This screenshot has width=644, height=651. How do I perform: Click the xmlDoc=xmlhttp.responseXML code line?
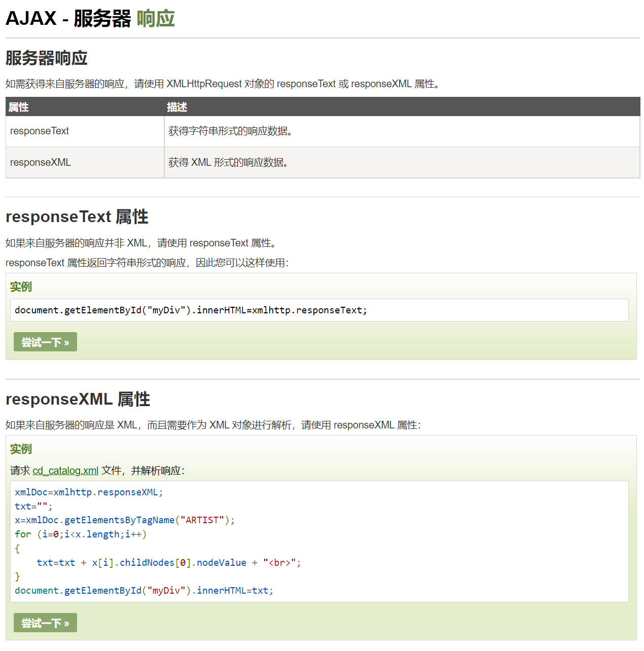[x=89, y=492]
